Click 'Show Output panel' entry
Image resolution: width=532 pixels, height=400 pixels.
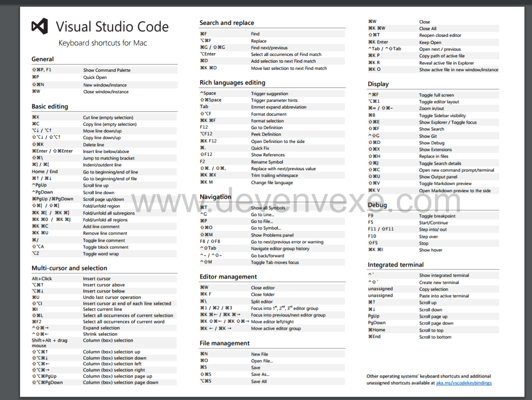[x=438, y=177]
